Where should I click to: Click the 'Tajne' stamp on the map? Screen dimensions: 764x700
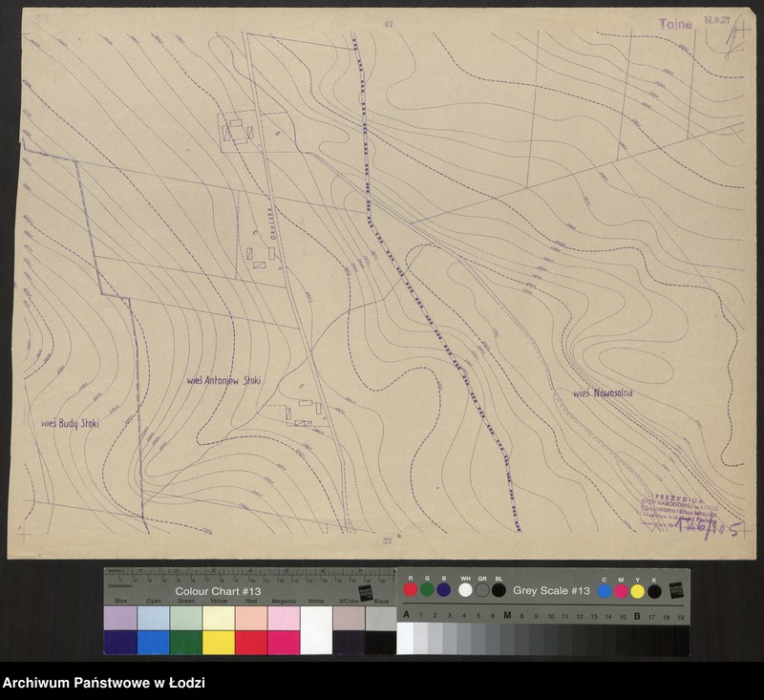675,25
